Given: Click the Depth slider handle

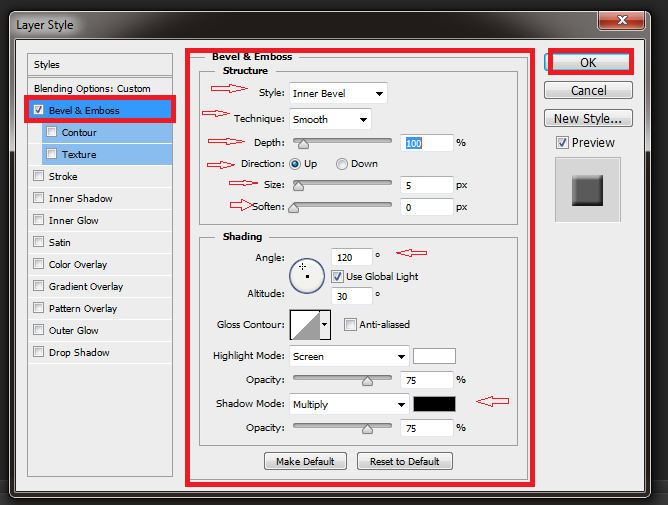Looking at the screenshot, I should pos(303,144).
